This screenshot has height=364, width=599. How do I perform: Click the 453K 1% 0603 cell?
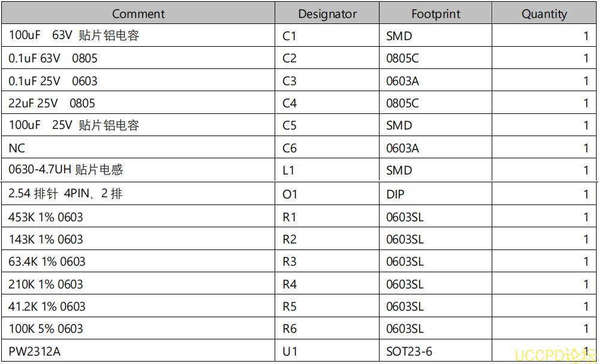pos(46,217)
